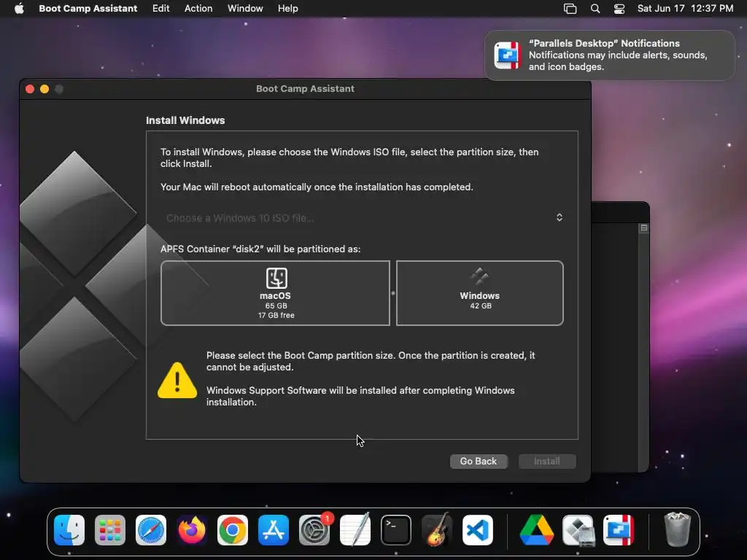747x560 pixels.
Task: Open Control Center in menu bar
Action: point(619,9)
